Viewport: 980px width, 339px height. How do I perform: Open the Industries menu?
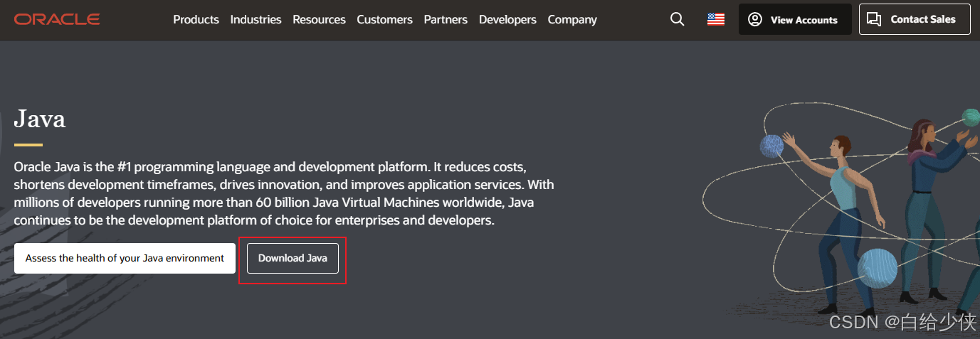coord(255,19)
